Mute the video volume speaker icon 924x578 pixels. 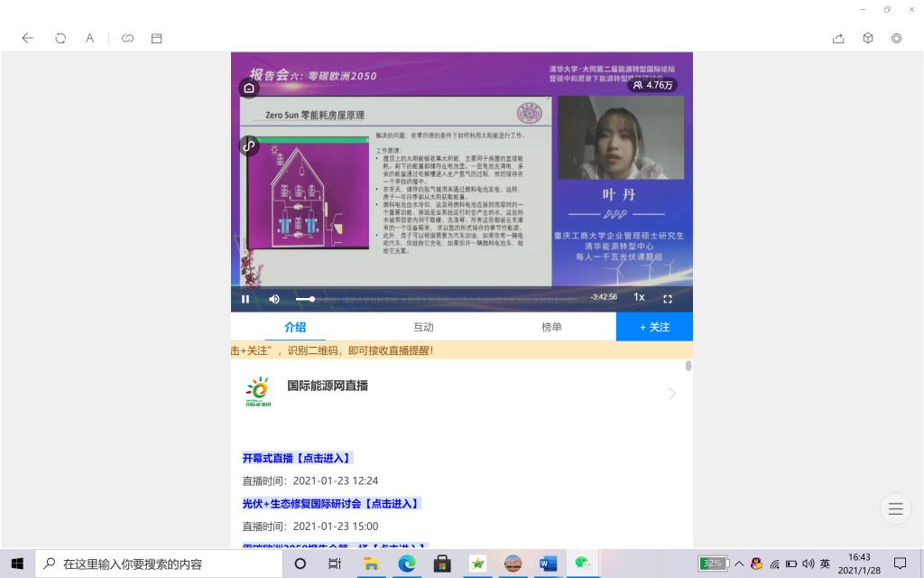pyautogui.click(x=274, y=299)
